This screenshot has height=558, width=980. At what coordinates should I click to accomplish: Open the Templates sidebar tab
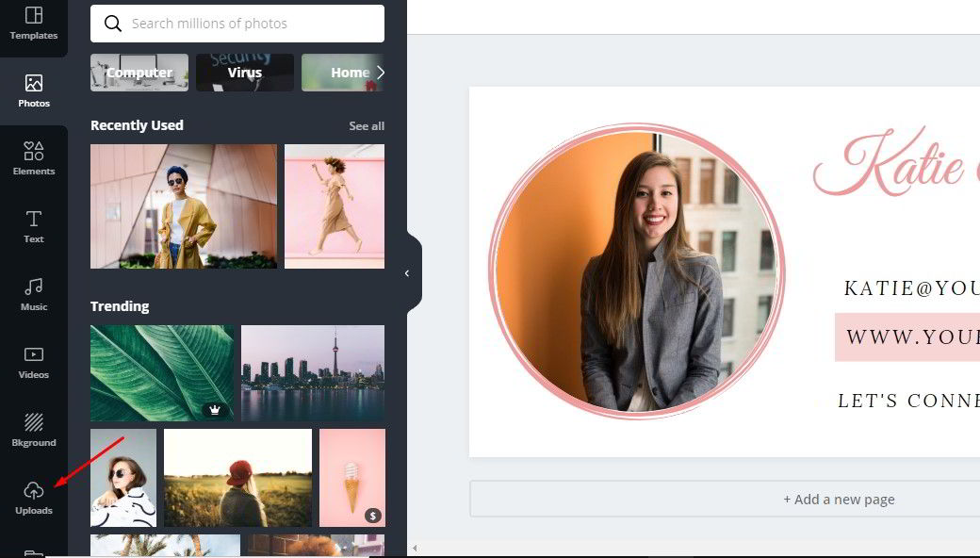pyautogui.click(x=34, y=24)
